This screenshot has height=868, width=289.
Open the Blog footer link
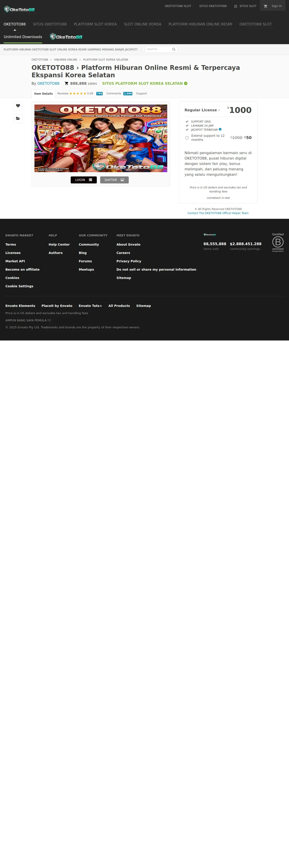[83, 253]
